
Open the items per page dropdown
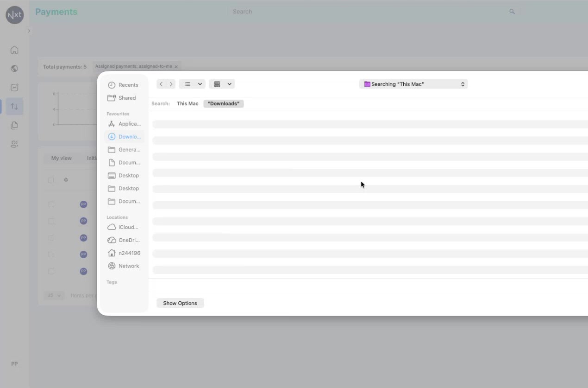point(54,295)
